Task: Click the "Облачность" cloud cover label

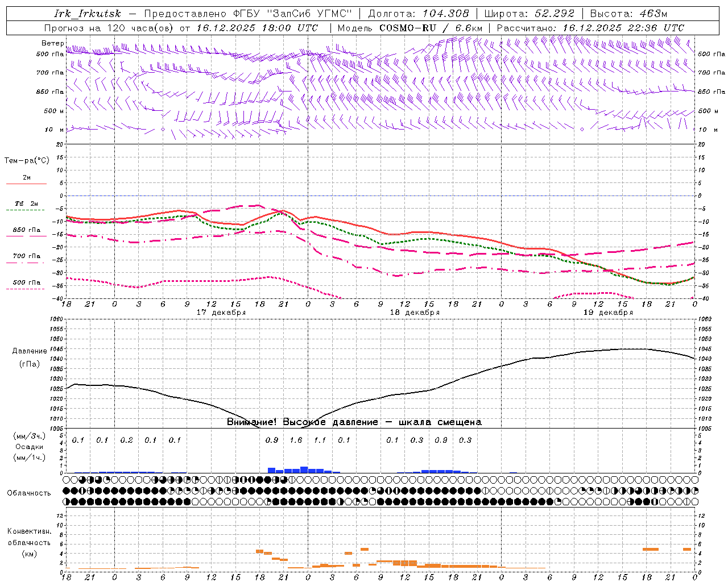Action: (x=29, y=493)
